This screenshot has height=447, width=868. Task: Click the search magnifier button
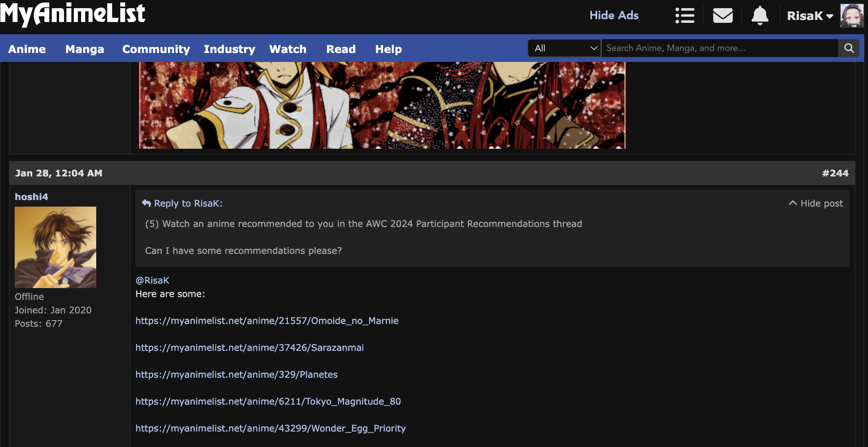click(x=849, y=48)
